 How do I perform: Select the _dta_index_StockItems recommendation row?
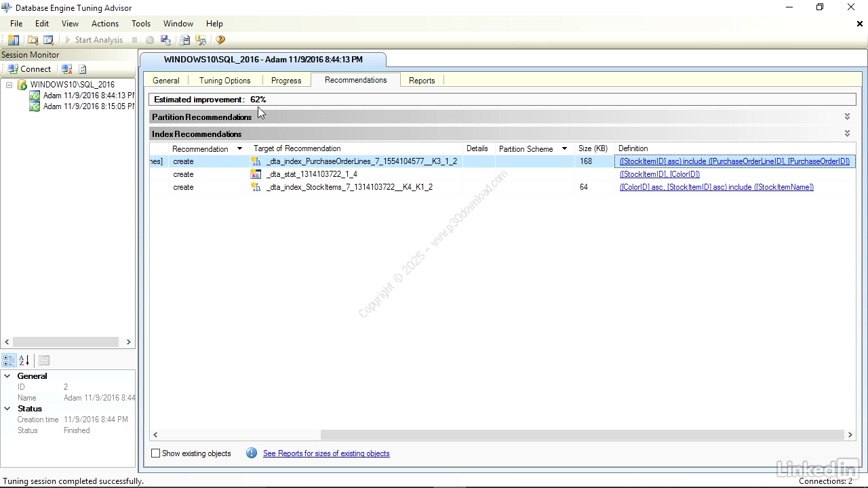(502, 187)
